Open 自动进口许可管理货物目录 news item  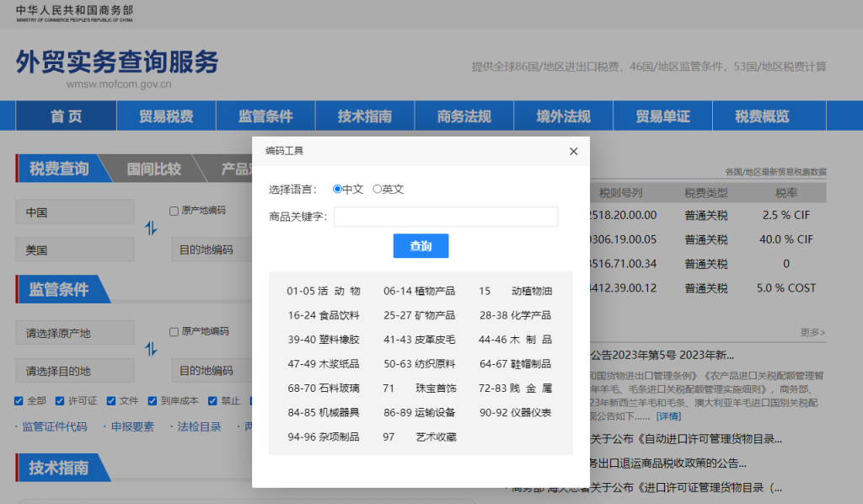[x=686, y=439]
